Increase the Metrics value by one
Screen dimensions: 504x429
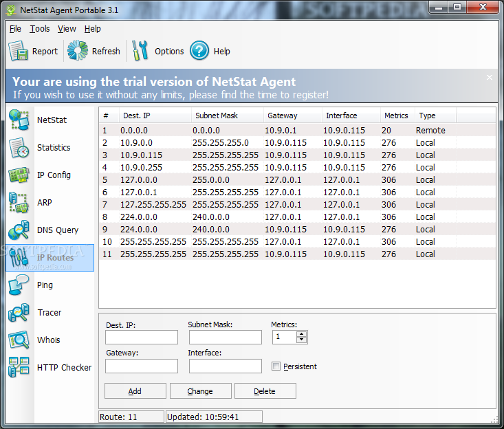[x=301, y=334]
